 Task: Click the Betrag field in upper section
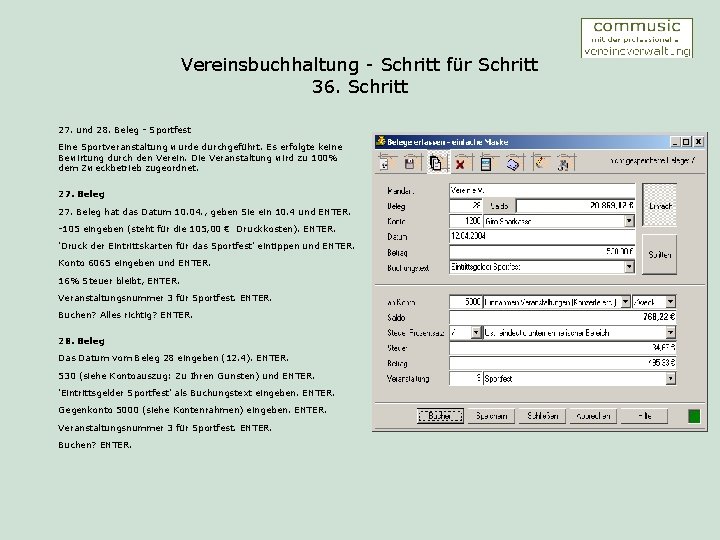(542, 252)
